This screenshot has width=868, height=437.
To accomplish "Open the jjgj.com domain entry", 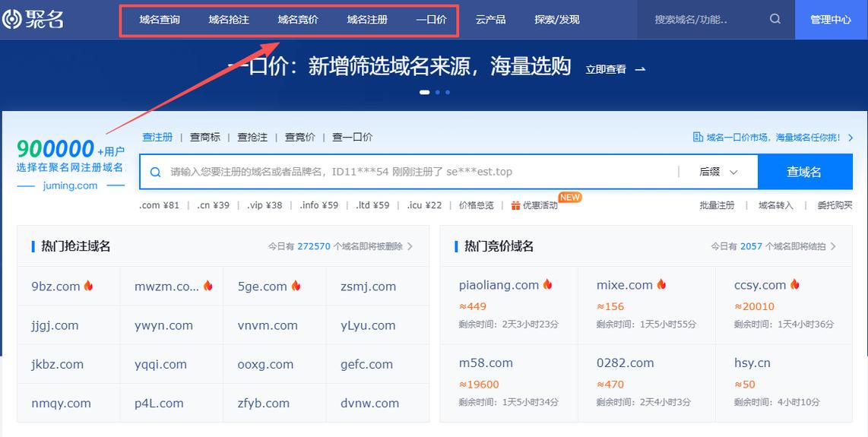I will pyautogui.click(x=55, y=326).
